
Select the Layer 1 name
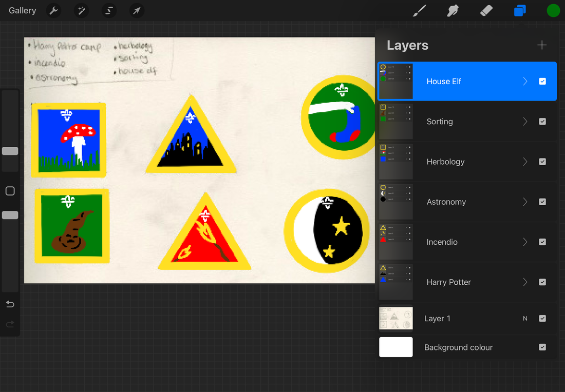tap(437, 319)
